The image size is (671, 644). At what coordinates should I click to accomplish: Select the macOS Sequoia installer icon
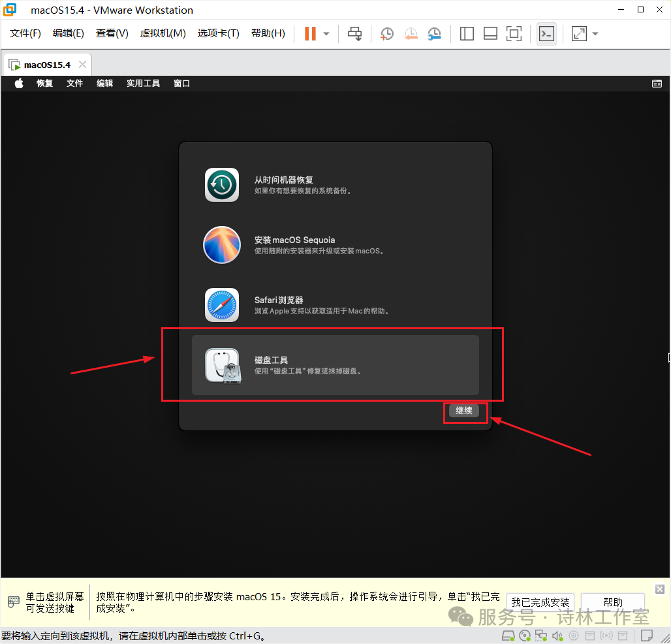222,245
